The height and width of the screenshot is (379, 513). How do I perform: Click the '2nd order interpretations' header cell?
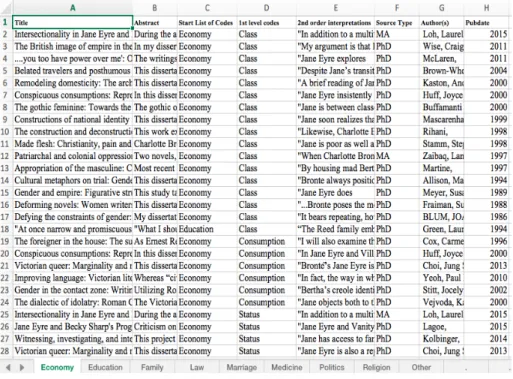point(335,22)
